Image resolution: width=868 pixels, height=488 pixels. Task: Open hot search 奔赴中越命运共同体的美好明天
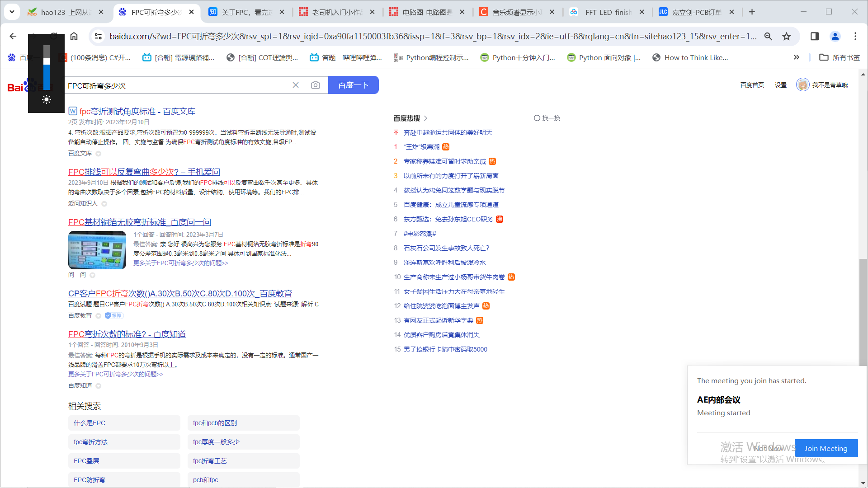tap(448, 132)
